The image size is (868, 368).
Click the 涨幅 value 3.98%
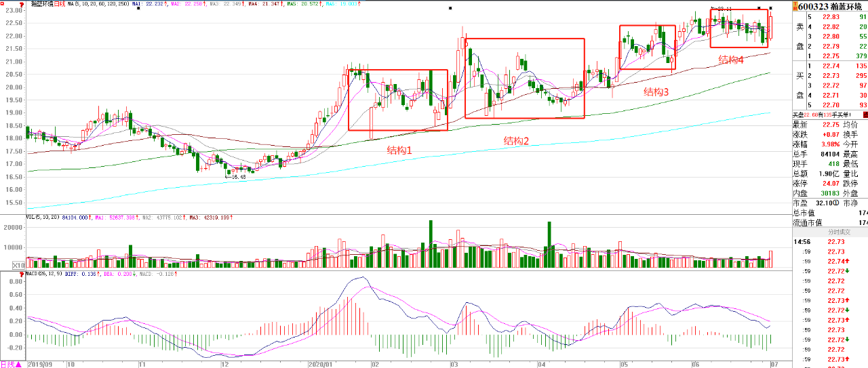point(830,144)
